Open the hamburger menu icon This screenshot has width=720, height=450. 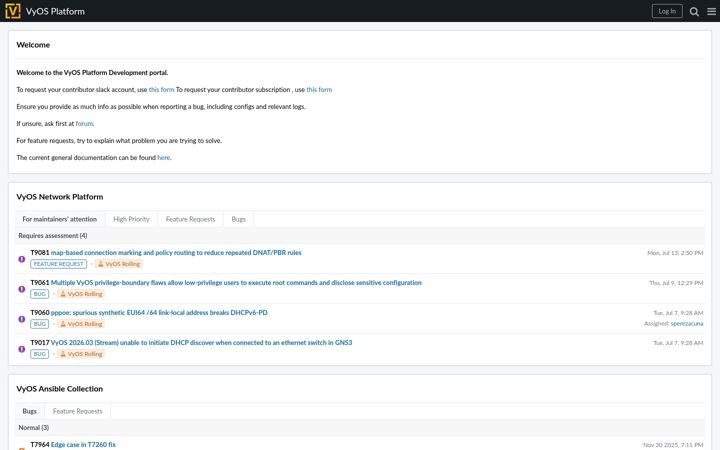(x=711, y=11)
